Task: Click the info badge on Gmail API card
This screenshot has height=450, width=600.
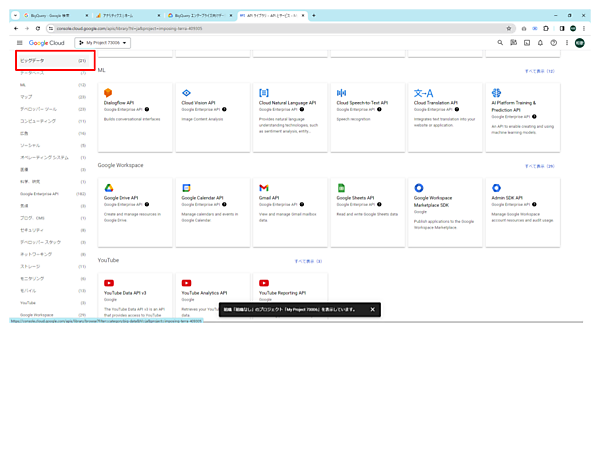Action: click(x=302, y=204)
